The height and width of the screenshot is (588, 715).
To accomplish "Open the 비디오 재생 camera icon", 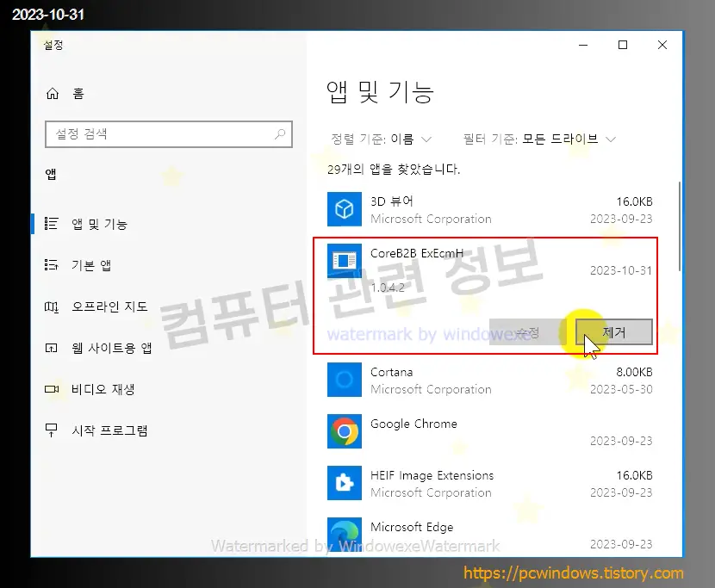I will click(x=52, y=389).
